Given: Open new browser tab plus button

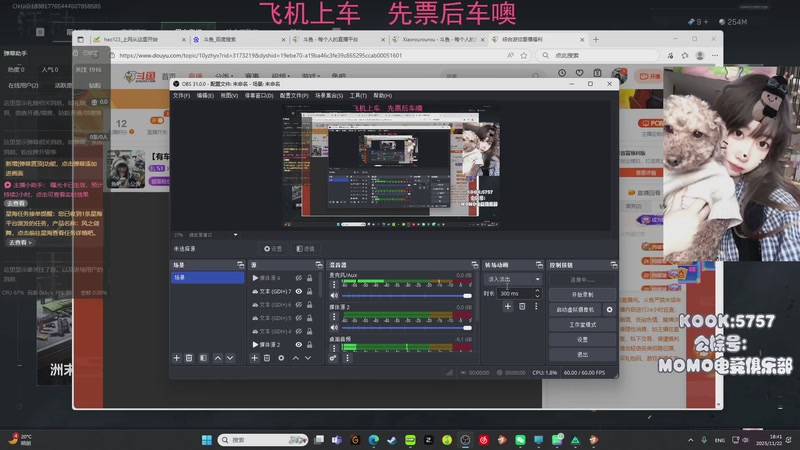Looking at the screenshot, I should tap(595, 39).
